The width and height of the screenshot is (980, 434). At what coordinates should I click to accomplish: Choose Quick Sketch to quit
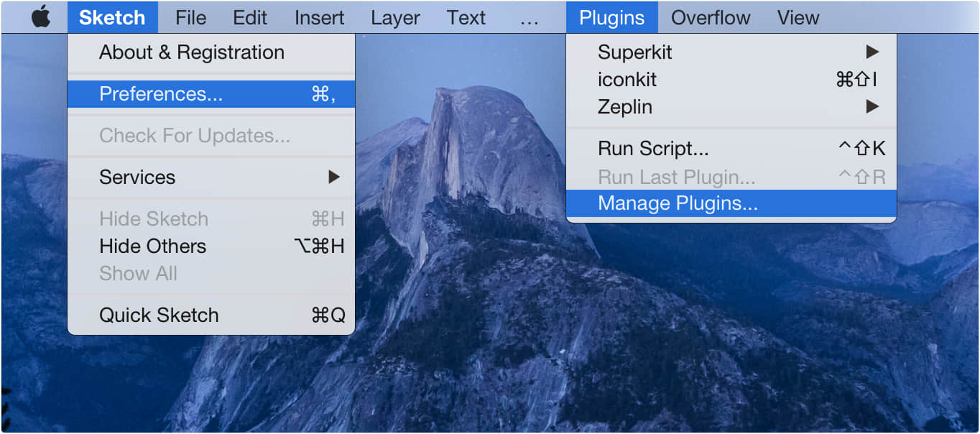point(211,315)
